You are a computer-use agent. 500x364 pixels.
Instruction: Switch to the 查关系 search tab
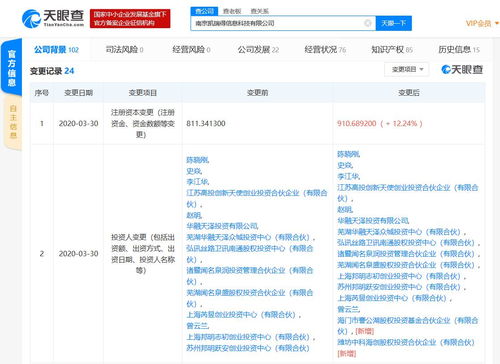[259, 11]
